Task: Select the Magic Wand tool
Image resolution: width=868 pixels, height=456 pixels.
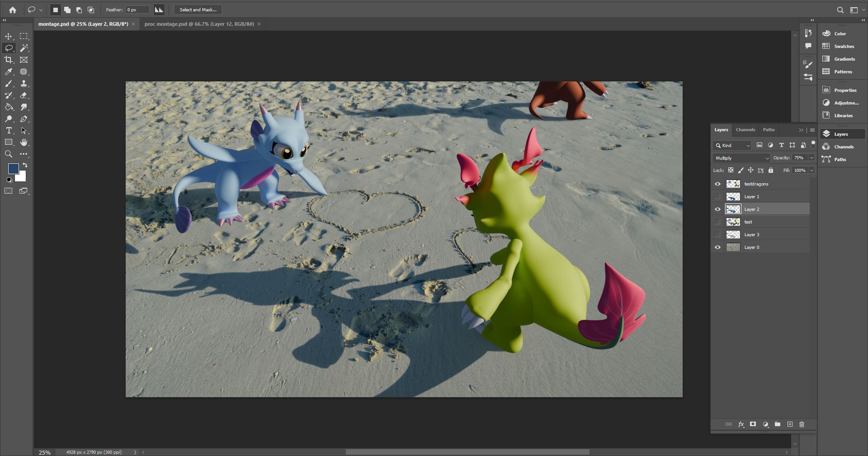Action: (x=24, y=48)
